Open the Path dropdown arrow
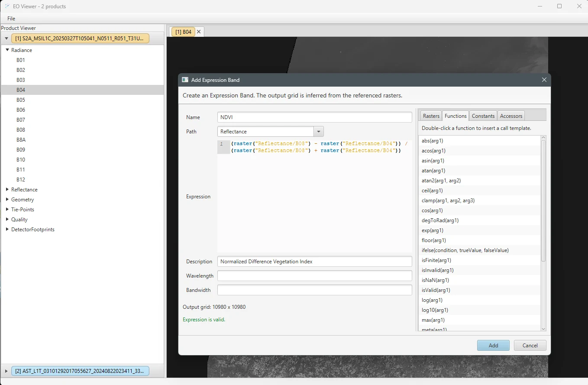The image size is (588, 385). pos(319,131)
